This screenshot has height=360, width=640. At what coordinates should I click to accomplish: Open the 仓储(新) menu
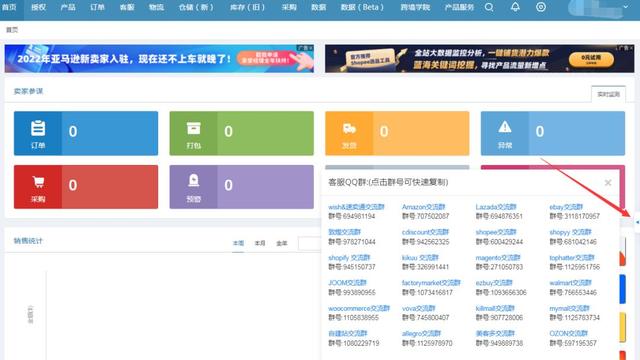tap(196, 7)
